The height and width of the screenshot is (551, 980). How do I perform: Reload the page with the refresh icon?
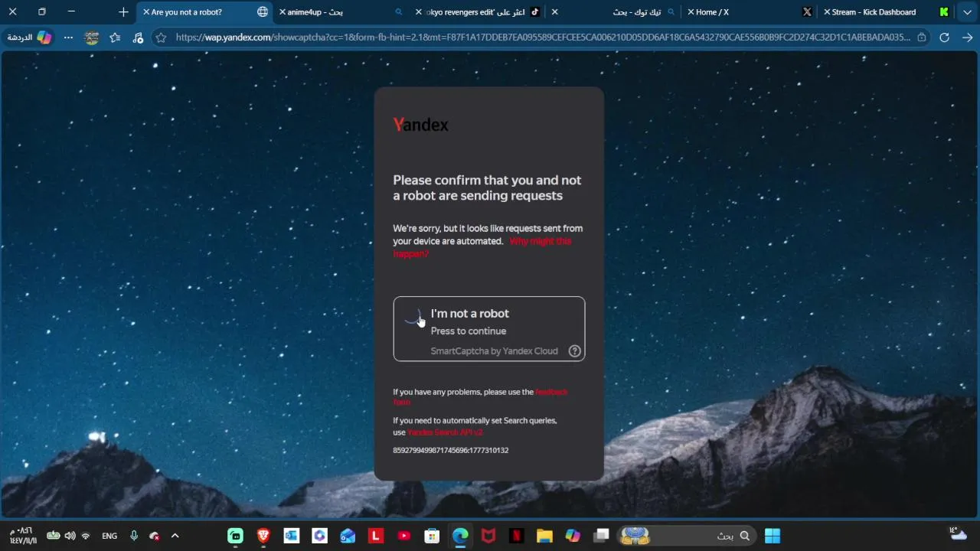coord(944,37)
